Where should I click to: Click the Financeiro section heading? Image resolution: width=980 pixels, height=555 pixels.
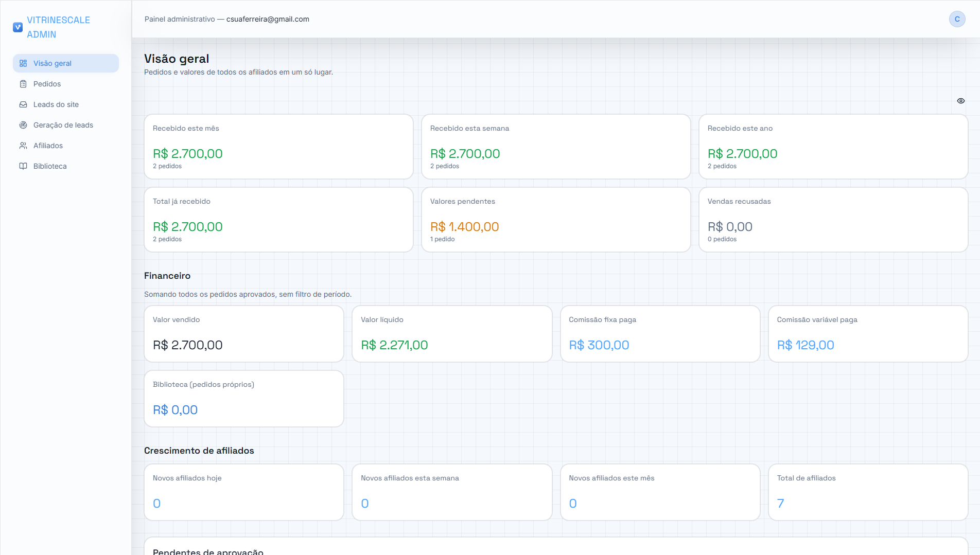(x=167, y=276)
